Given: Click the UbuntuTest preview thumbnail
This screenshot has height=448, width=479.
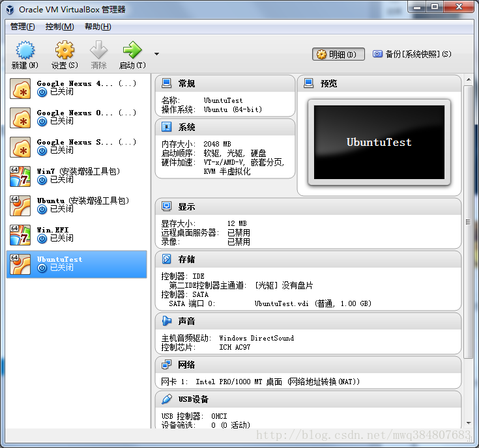Looking at the screenshot, I should pos(379,142).
